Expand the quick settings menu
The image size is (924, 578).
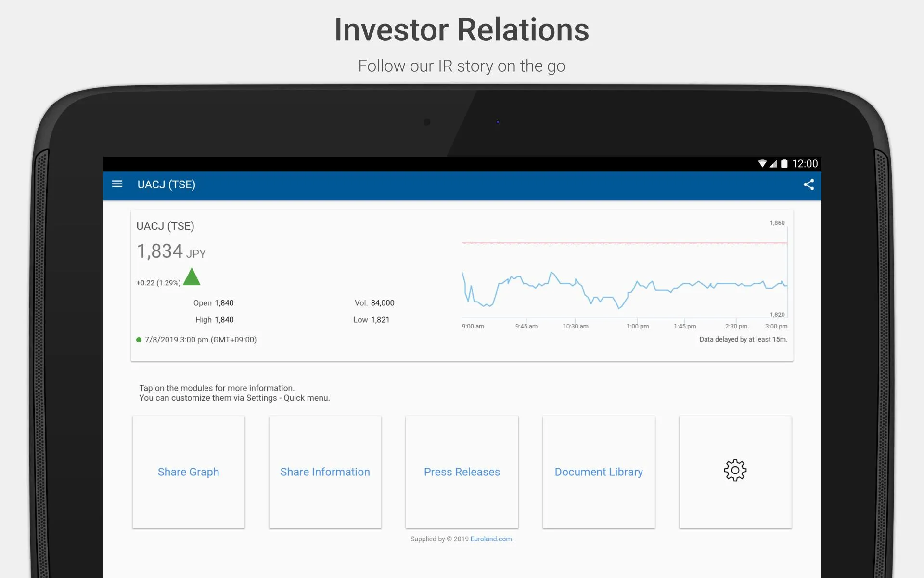pos(734,471)
